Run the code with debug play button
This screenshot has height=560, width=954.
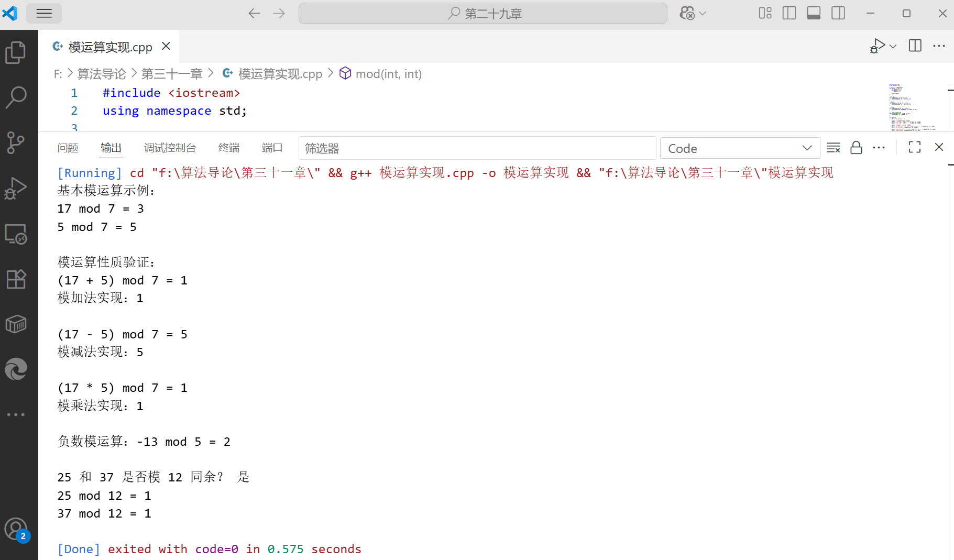click(x=878, y=46)
